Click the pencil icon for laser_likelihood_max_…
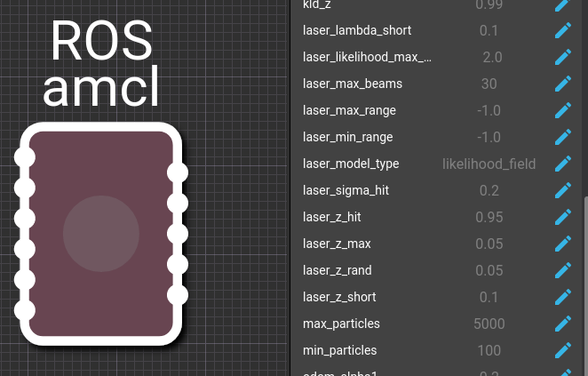588x376 pixels. coord(563,57)
